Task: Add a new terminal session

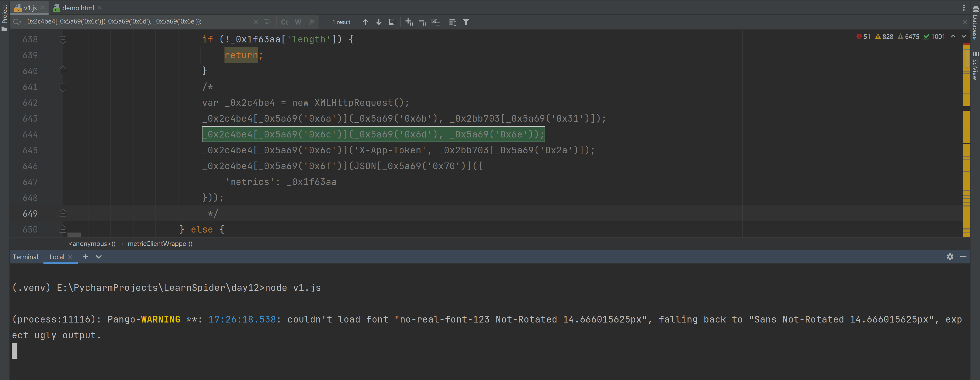Action: (x=85, y=257)
